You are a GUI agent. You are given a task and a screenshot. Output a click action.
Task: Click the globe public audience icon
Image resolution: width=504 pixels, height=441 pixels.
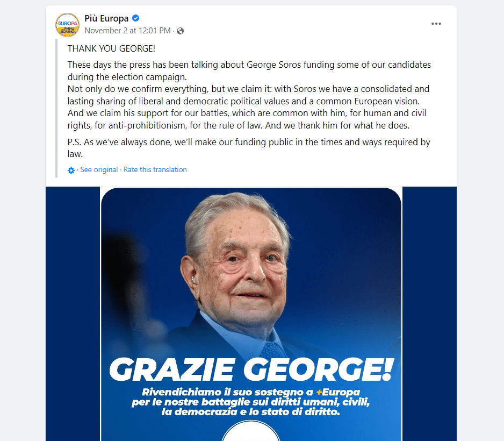(180, 31)
